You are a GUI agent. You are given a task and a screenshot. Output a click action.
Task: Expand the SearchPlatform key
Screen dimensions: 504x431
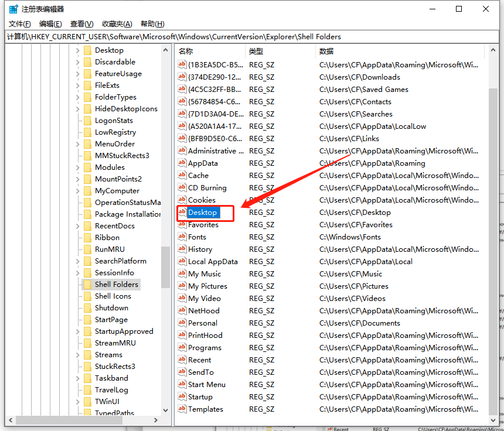(x=77, y=261)
